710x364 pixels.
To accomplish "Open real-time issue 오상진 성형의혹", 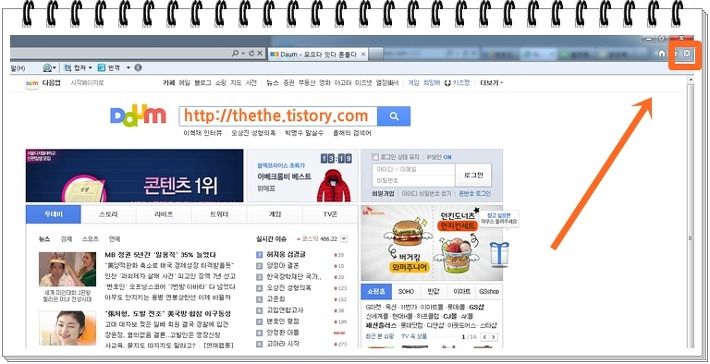I will [x=289, y=288].
